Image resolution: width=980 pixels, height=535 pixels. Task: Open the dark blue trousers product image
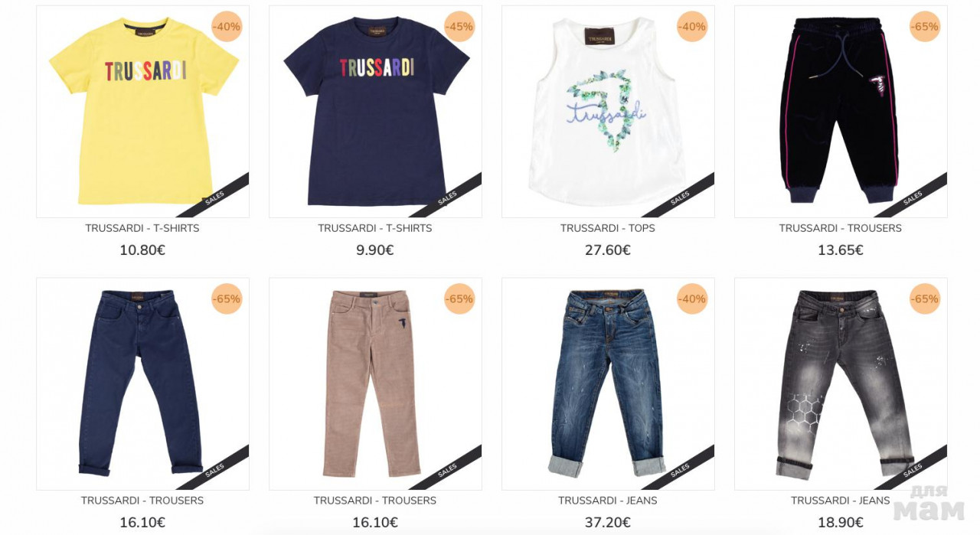(x=142, y=383)
